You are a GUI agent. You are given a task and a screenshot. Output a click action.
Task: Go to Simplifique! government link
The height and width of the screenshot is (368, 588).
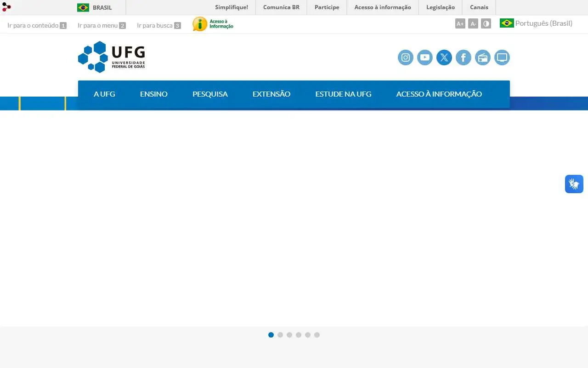click(x=232, y=7)
